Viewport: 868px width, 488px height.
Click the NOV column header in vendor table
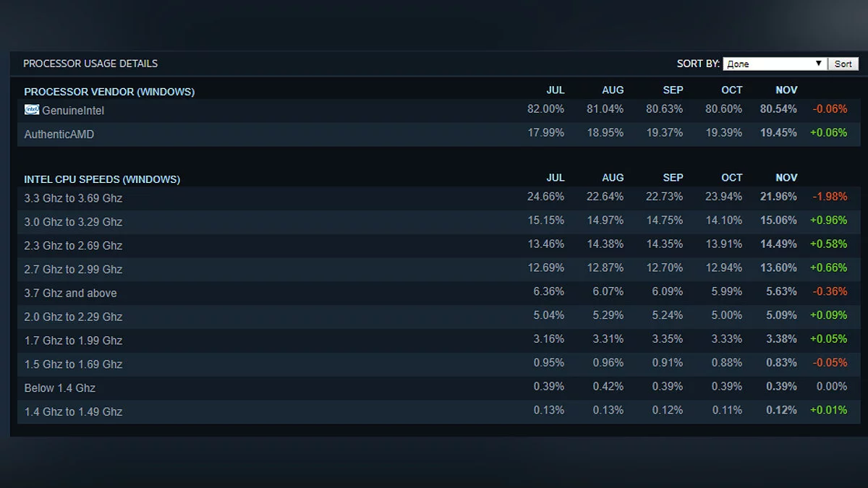click(x=786, y=90)
